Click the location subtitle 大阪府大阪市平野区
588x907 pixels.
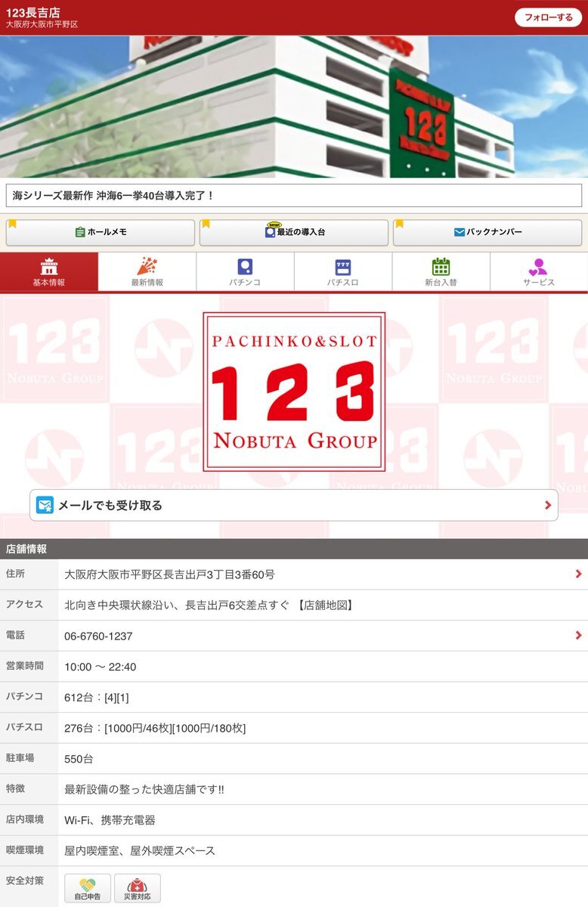[42, 25]
